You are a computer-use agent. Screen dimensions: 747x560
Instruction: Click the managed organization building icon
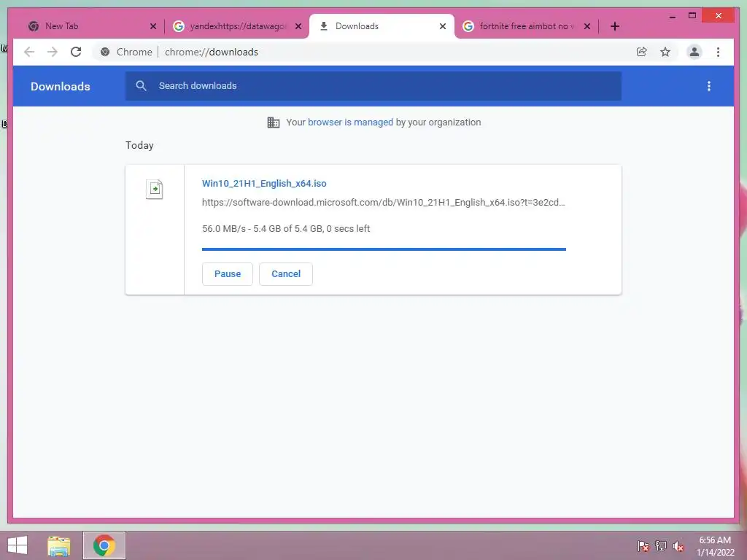[x=274, y=122]
